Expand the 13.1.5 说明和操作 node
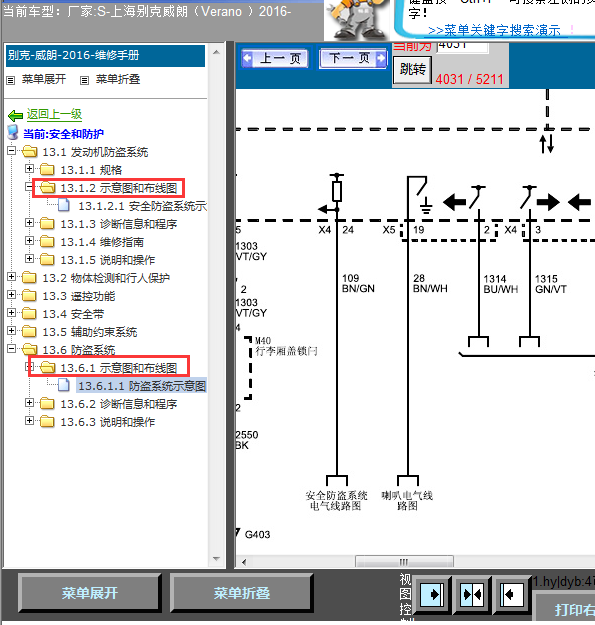 click(x=29, y=258)
